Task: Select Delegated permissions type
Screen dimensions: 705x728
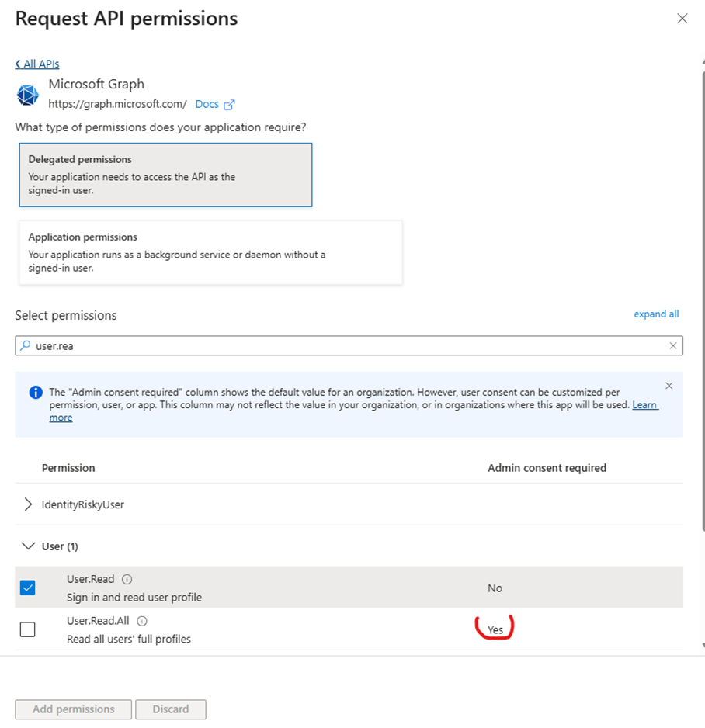Action: (x=165, y=175)
